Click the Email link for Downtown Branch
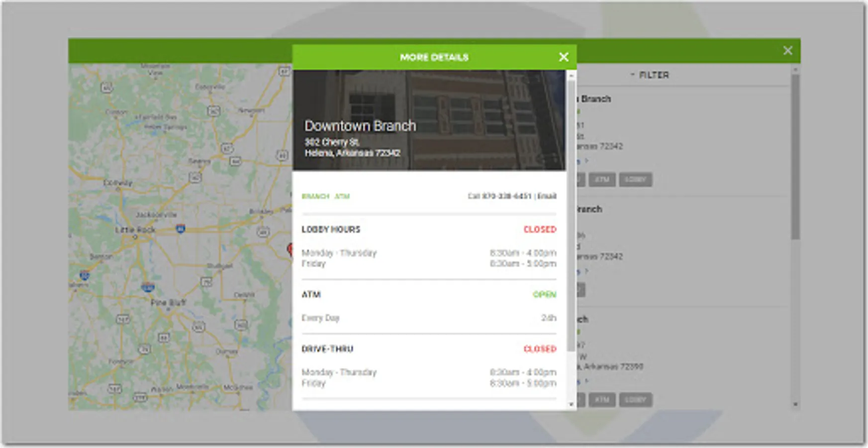 pyautogui.click(x=547, y=196)
